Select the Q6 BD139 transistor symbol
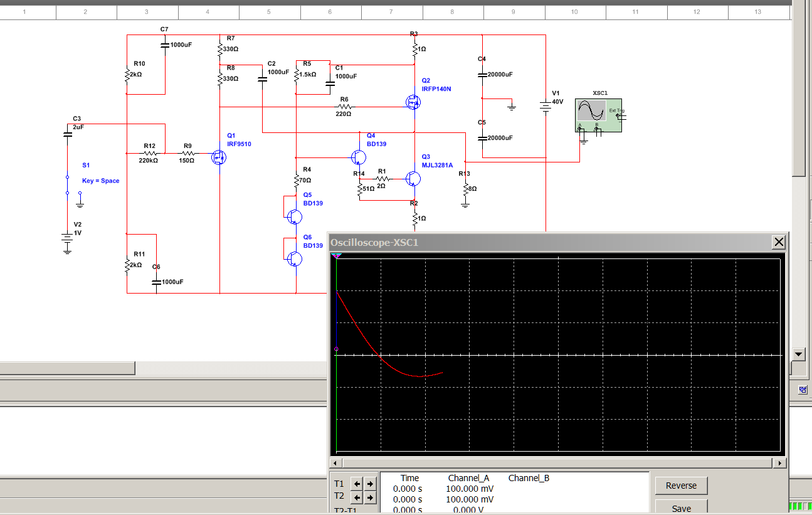 (295, 258)
